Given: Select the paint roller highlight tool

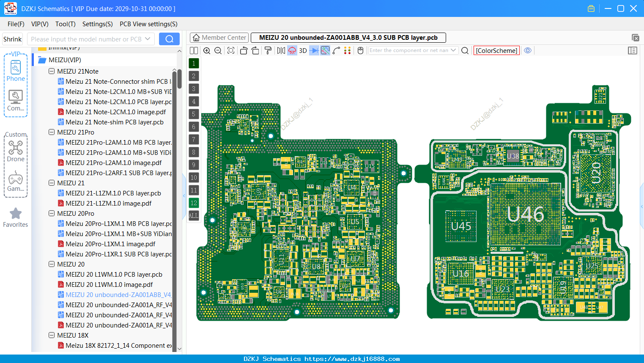Looking at the screenshot, I should click(x=268, y=51).
